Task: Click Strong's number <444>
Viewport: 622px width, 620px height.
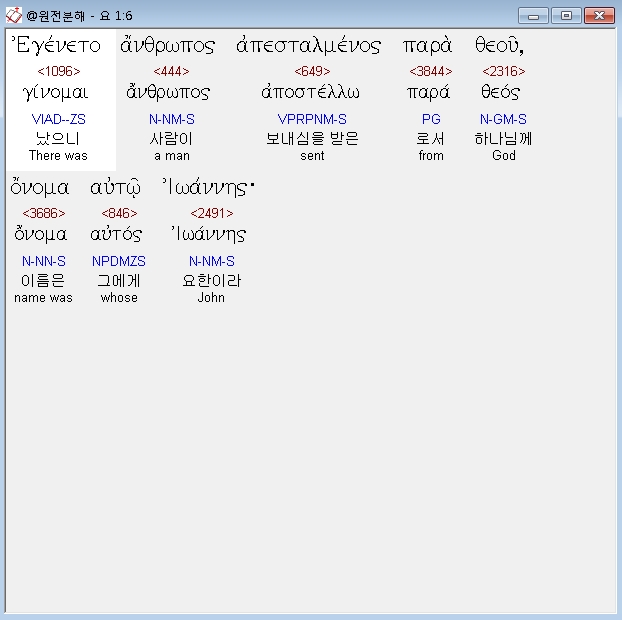Action: click(171, 71)
